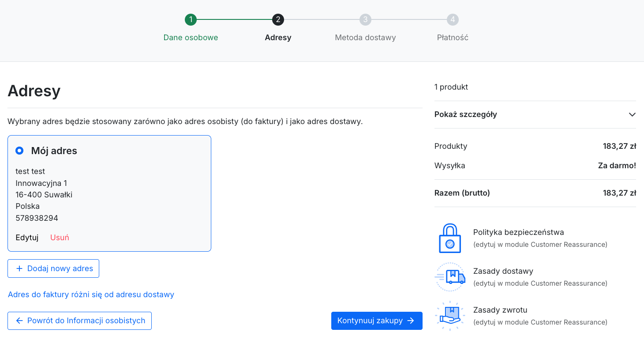The width and height of the screenshot is (644, 359).
Task: Click the step 1 green circle
Action: [x=191, y=19]
